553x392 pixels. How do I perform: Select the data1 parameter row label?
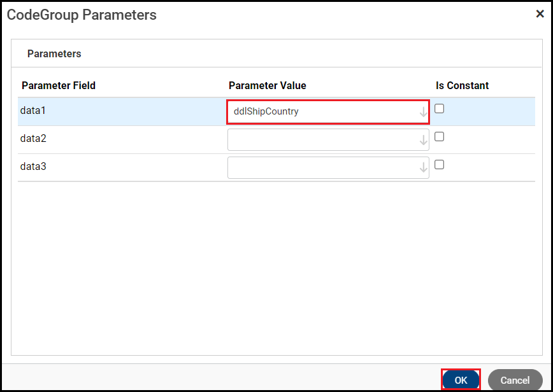33,111
